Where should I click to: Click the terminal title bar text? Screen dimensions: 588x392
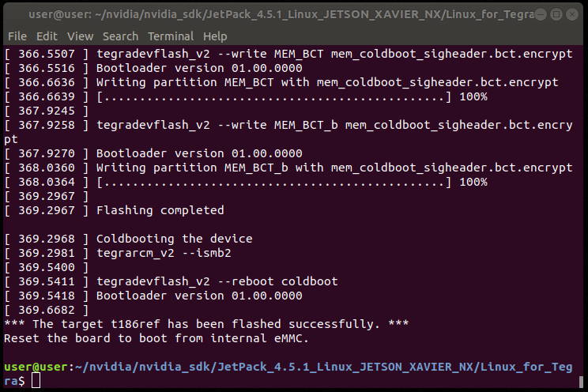point(281,15)
